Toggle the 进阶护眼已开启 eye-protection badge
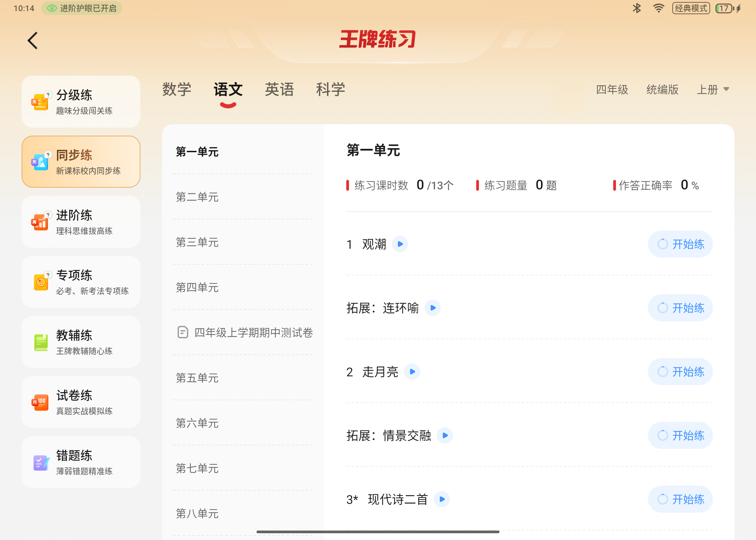This screenshot has width=756, height=540. 82,8
